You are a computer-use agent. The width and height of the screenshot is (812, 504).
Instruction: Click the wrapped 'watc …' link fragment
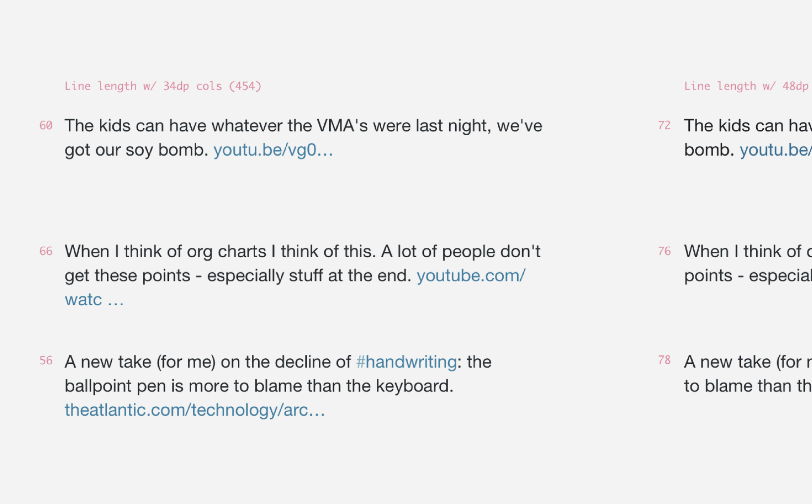[94, 300]
